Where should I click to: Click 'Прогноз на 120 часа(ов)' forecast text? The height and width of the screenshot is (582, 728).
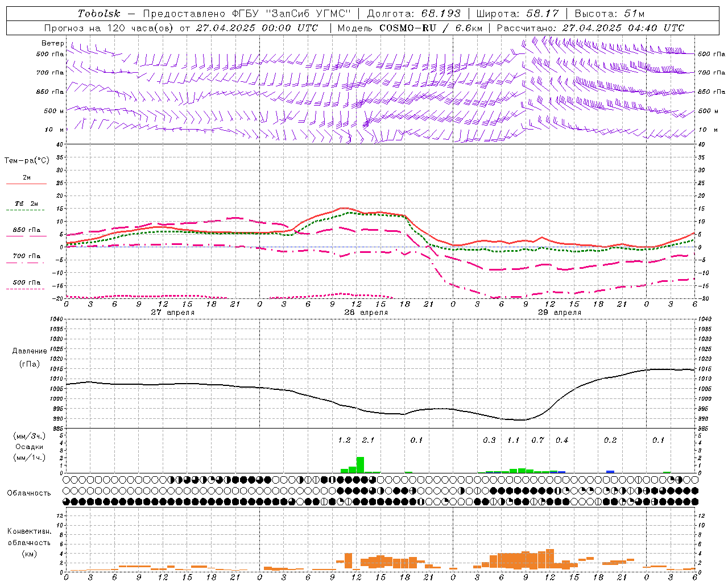(109, 28)
